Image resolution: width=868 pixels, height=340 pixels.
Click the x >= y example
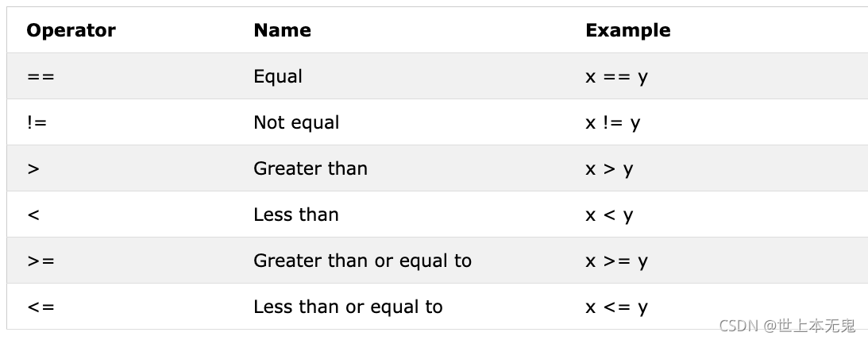616,261
